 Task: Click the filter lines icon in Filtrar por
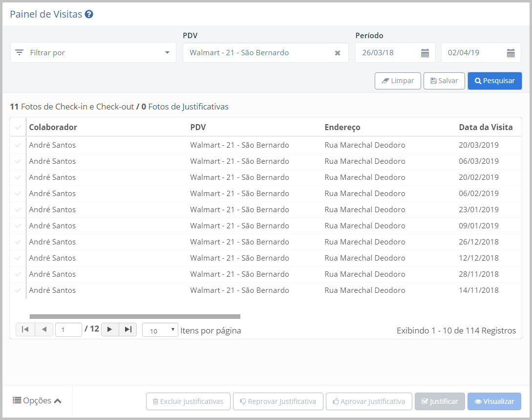click(x=20, y=53)
